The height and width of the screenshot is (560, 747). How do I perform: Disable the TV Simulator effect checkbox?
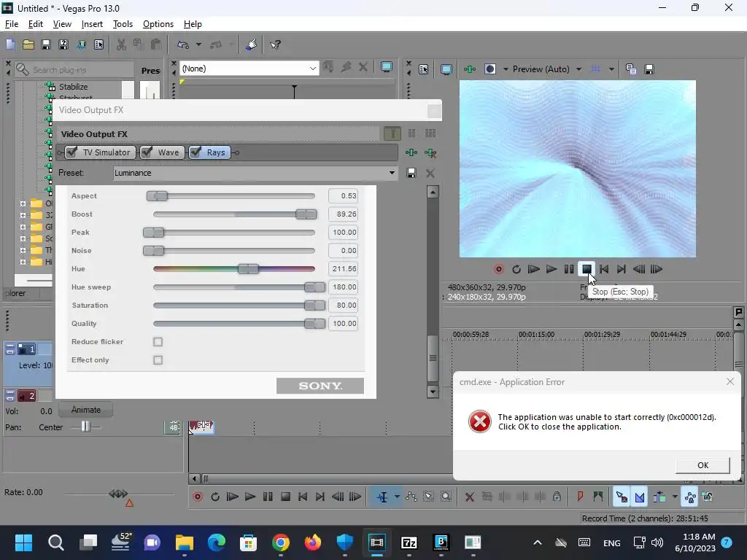pyautogui.click(x=71, y=152)
